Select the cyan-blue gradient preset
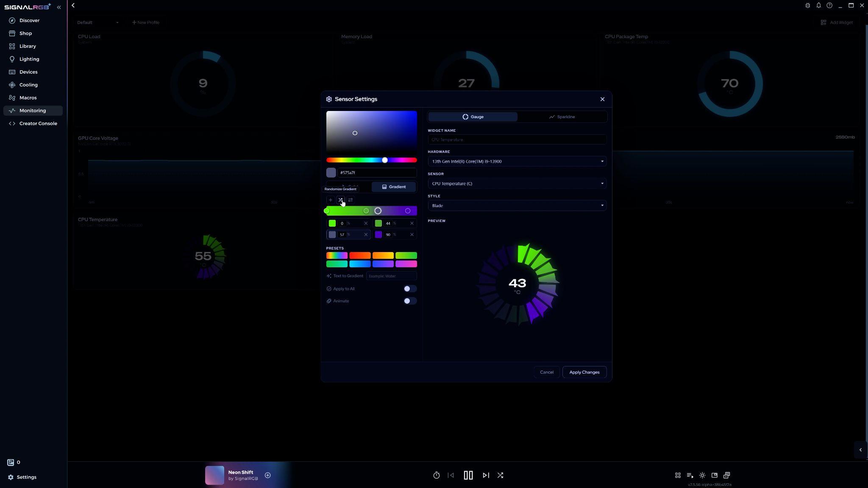The width and height of the screenshot is (868, 488). click(360, 264)
